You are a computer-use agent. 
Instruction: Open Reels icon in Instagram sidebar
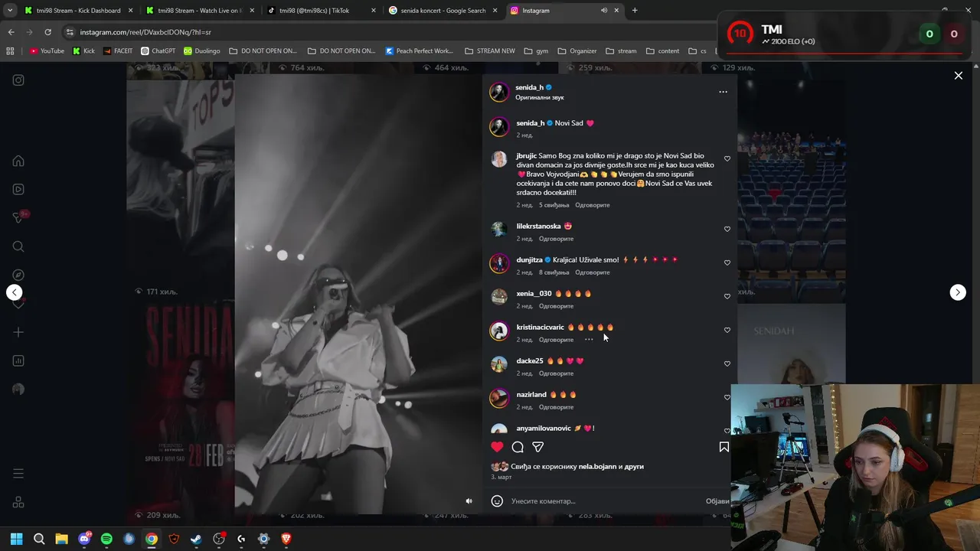(x=18, y=190)
